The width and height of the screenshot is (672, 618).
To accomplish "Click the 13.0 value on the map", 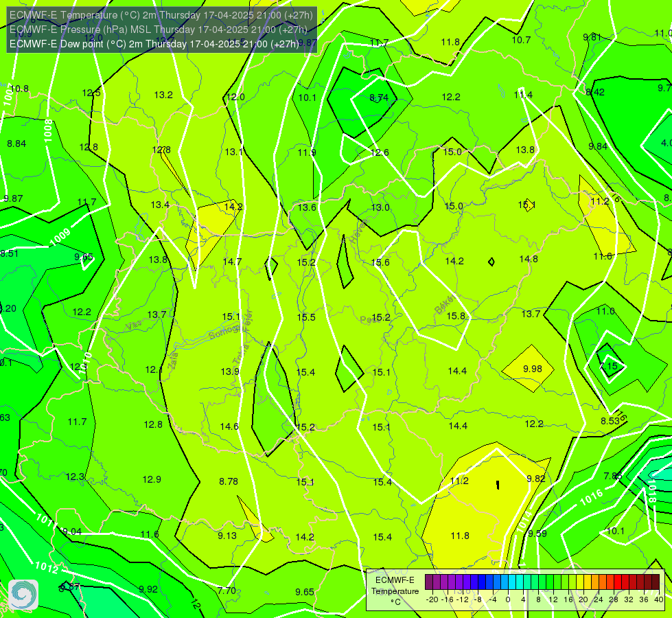I will pos(380,207).
